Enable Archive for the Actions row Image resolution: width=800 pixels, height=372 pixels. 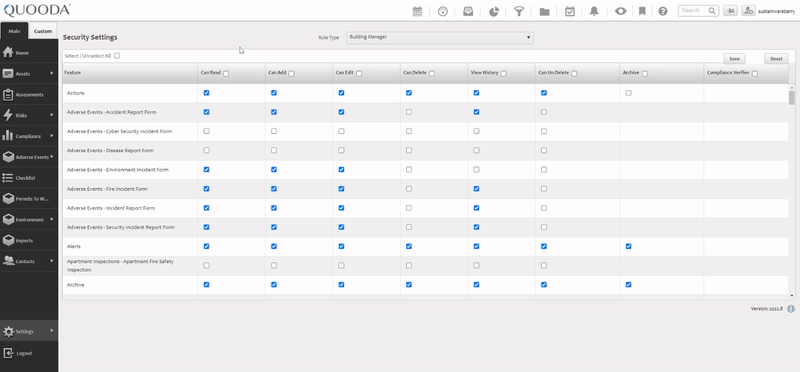point(628,93)
